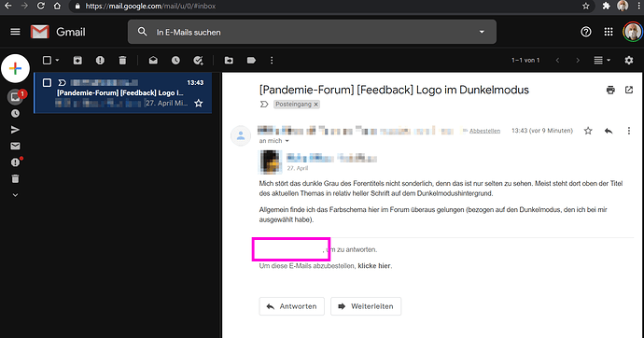
Task: Open the Gmail help icon
Action: pyautogui.click(x=586, y=32)
